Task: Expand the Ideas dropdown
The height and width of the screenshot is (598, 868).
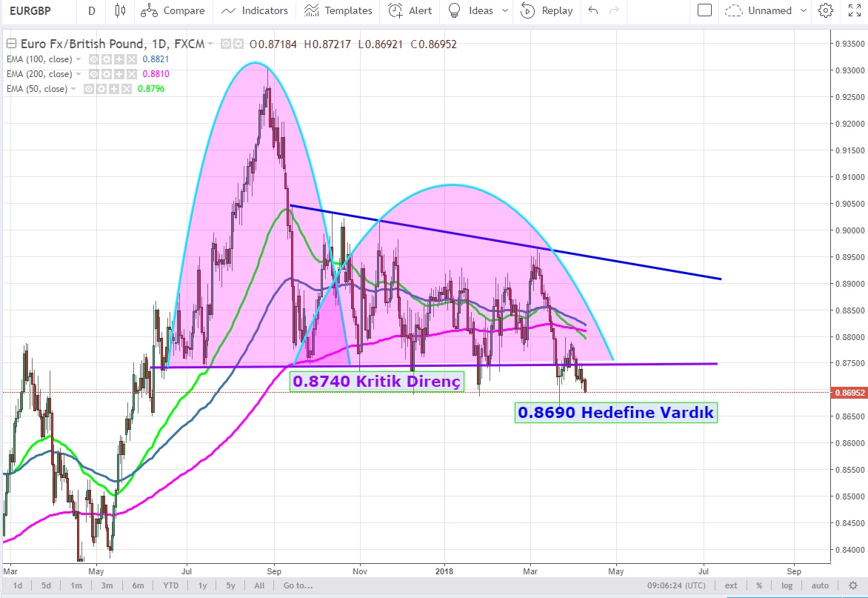Action: click(505, 10)
